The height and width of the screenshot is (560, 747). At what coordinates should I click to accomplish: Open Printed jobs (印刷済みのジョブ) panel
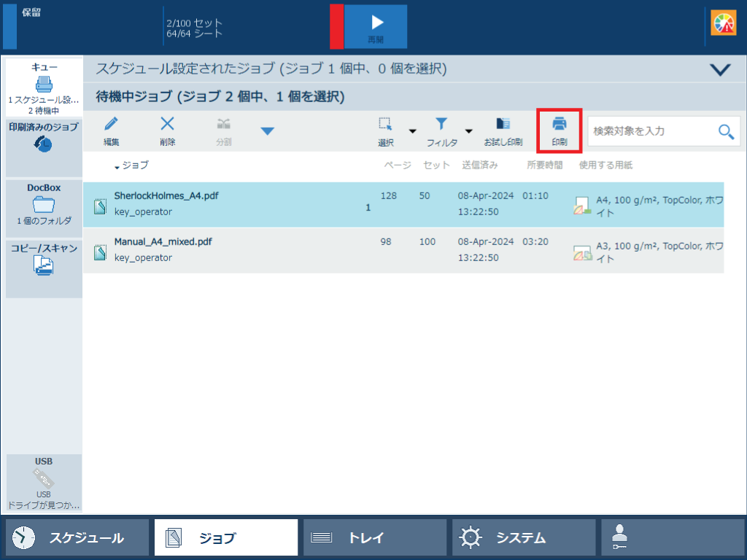(x=44, y=138)
